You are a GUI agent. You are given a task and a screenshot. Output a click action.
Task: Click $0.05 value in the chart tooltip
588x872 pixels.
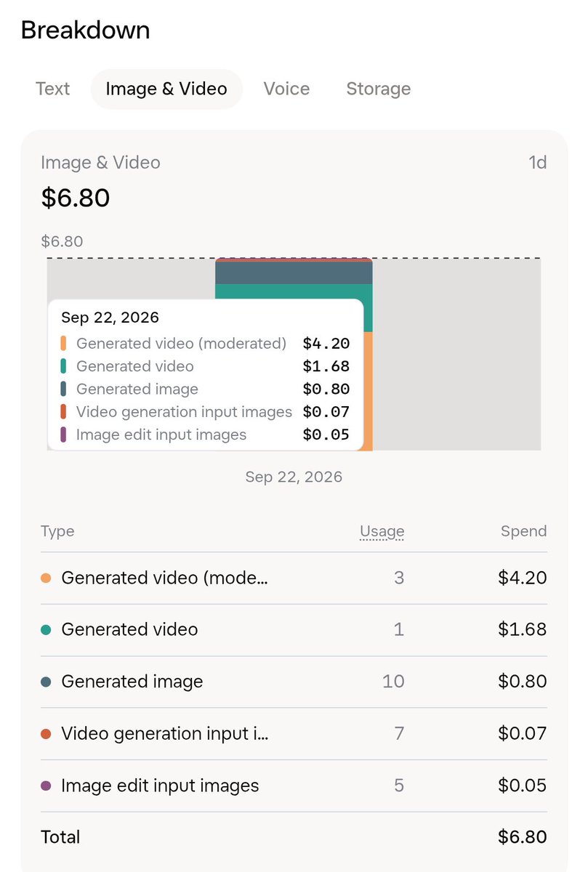pyautogui.click(x=326, y=435)
